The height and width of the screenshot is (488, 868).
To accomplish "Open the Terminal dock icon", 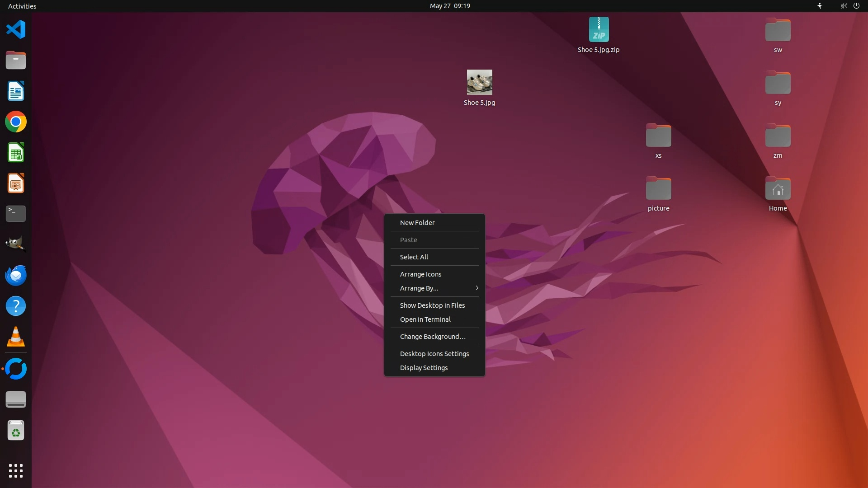I will point(16,214).
